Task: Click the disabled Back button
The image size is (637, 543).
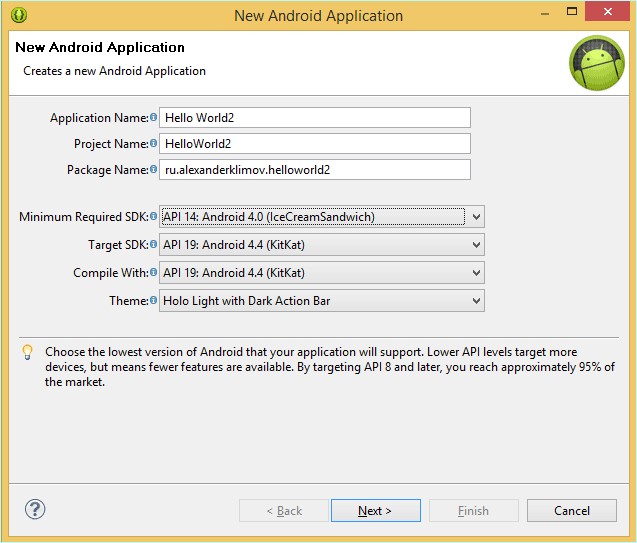Action: click(x=284, y=511)
